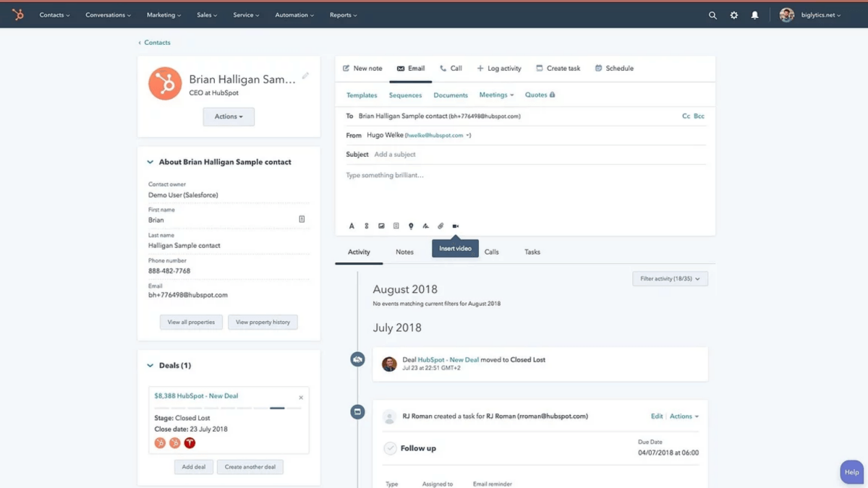Click the contact's orange HubSpot avatar
This screenshot has height=488, width=868.
pos(165,84)
